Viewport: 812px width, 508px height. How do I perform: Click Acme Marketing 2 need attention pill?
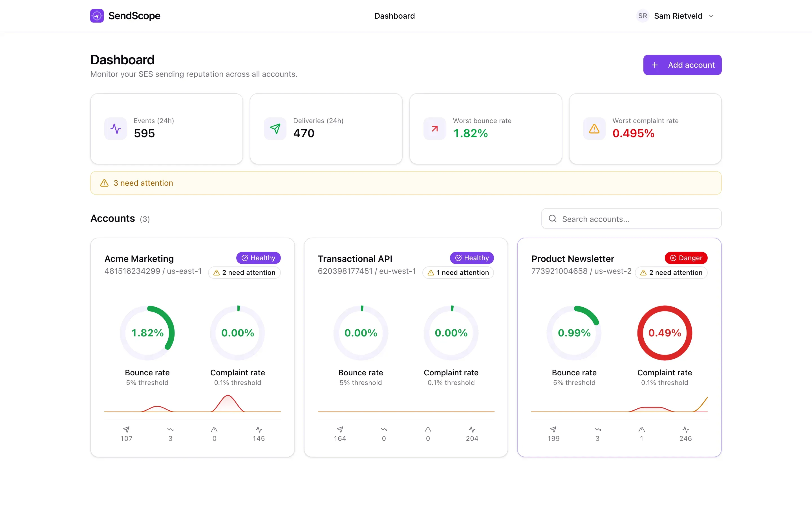(244, 272)
